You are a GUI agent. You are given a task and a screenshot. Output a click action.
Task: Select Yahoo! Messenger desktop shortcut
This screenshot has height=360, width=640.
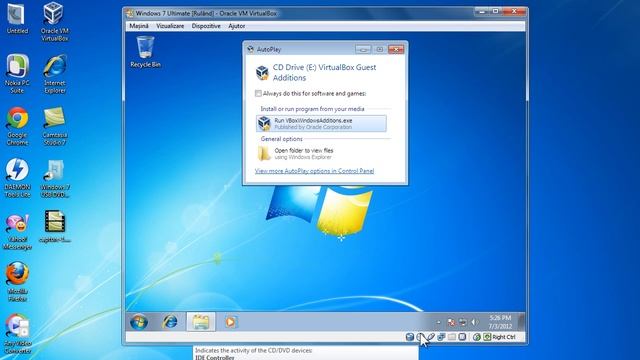[17, 231]
